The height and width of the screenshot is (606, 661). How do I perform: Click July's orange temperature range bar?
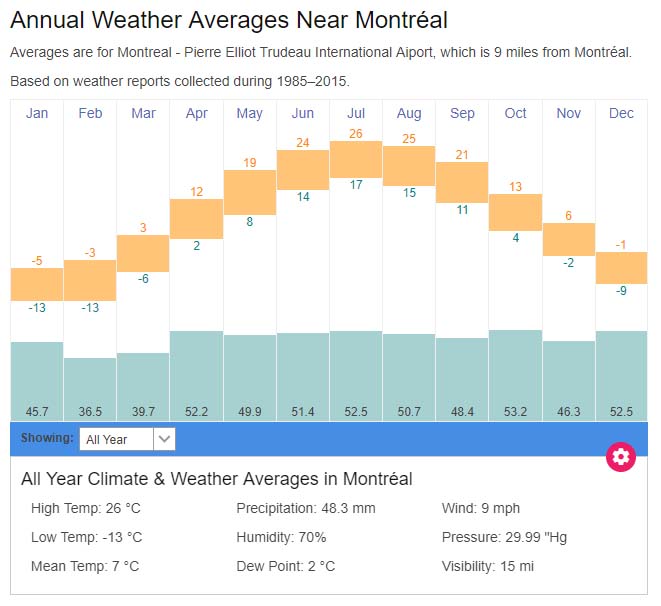coord(356,159)
